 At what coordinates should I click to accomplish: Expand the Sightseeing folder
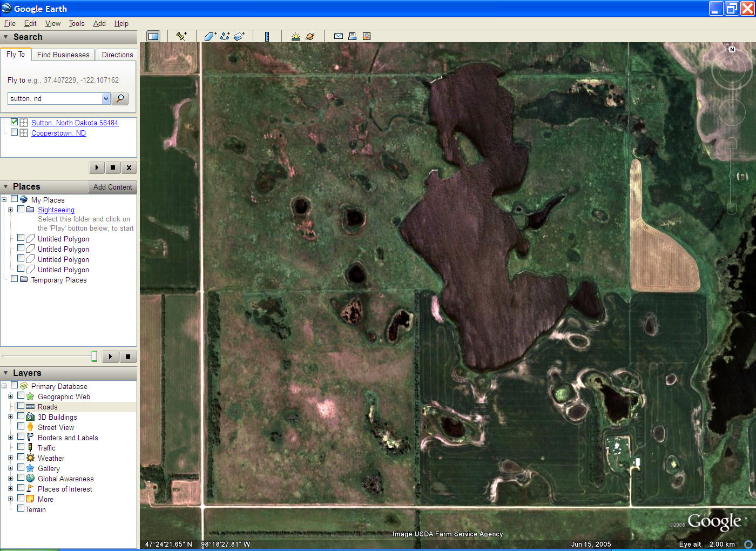10,210
